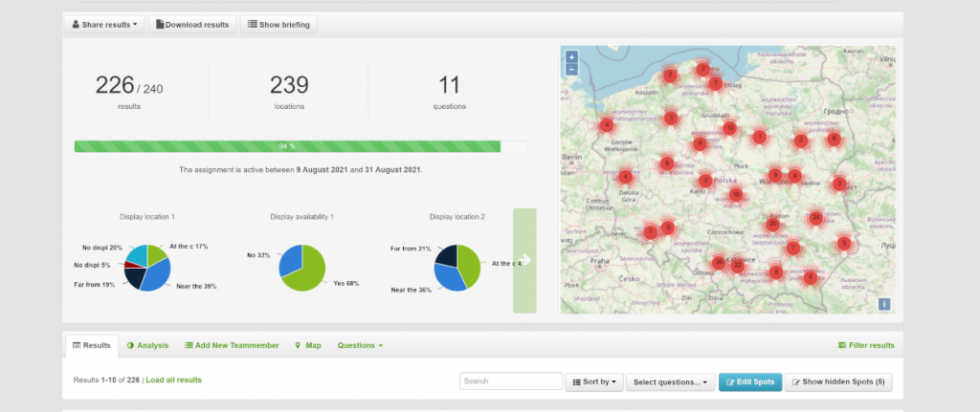Open the Map tab

(308, 345)
